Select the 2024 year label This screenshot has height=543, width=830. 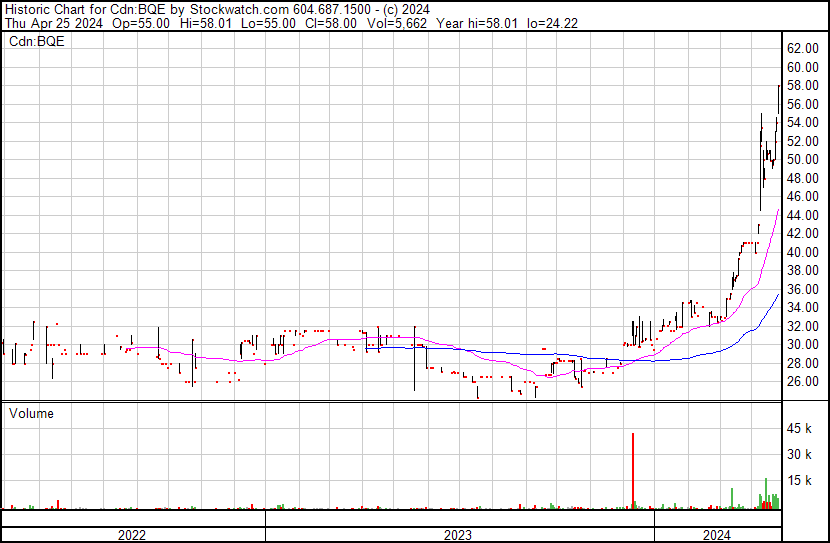tap(716, 535)
